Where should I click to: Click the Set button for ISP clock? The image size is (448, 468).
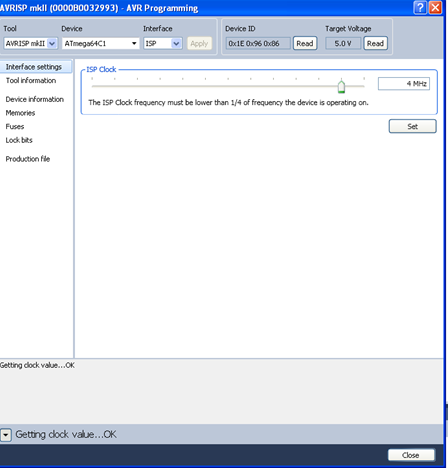(412, 126)
